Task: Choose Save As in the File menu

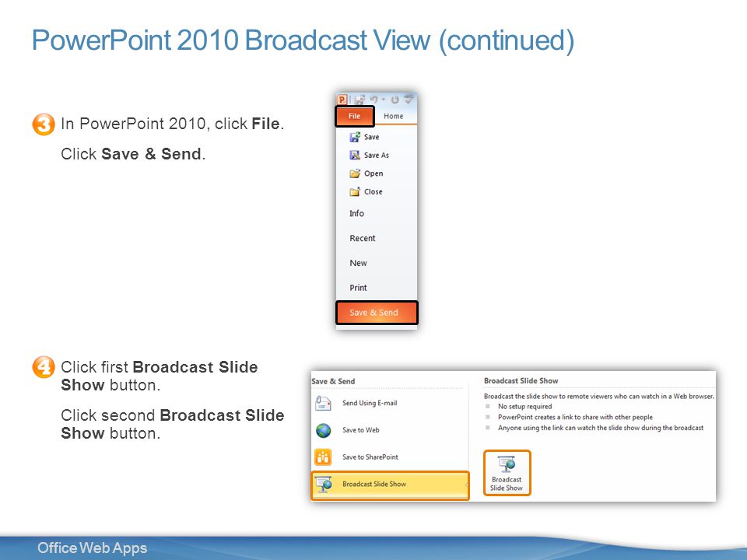Action: [377, 156]
